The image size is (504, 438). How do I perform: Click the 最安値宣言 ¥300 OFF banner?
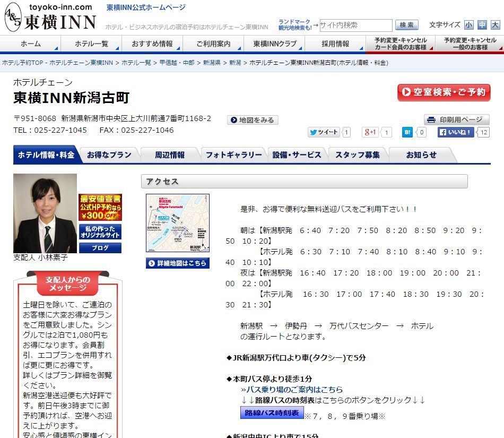click(100, 208)
